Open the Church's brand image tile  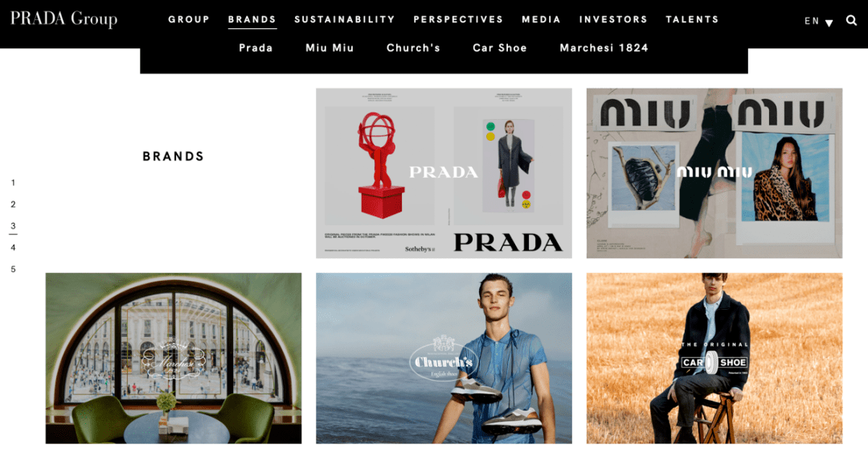tap(444, 358)
